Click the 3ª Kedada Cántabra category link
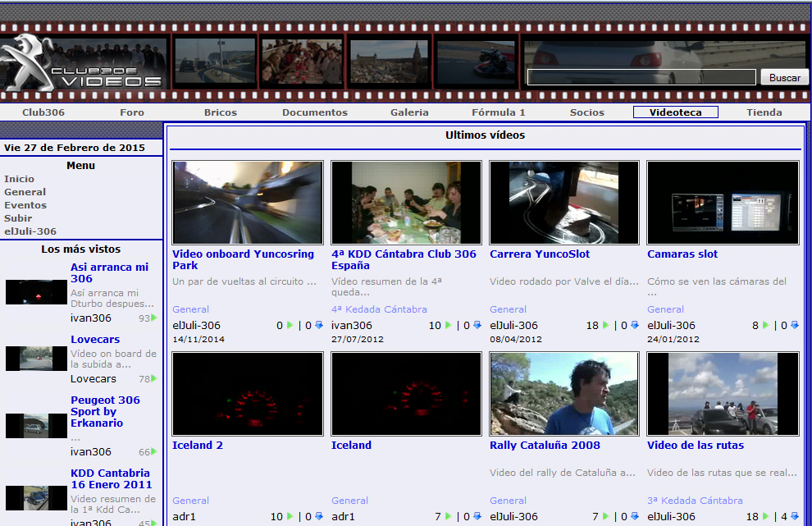812x526 pixels. pyautogui.click(x=695, y=501)
